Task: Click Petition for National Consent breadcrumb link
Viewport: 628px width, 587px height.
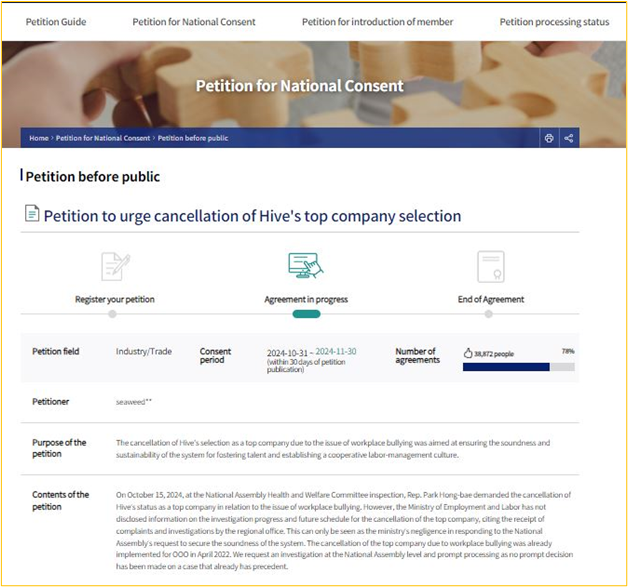Action: [103, 138]
